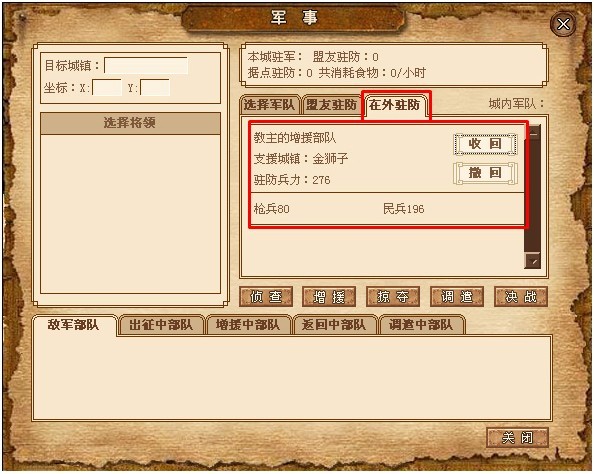
Task: Click the 增援 reinforce button
Action: point(329,297)
